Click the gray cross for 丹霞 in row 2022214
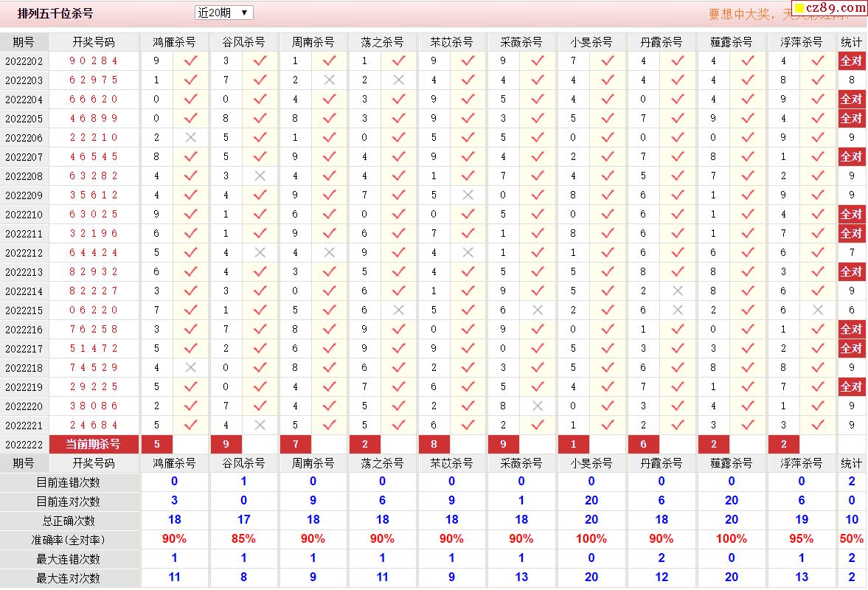This screenshot has height=590, width=868. [678, 291]
